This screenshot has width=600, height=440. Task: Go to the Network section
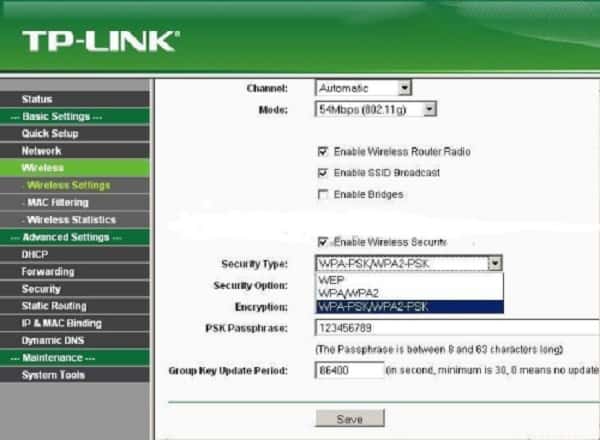[x=75, y=151]
